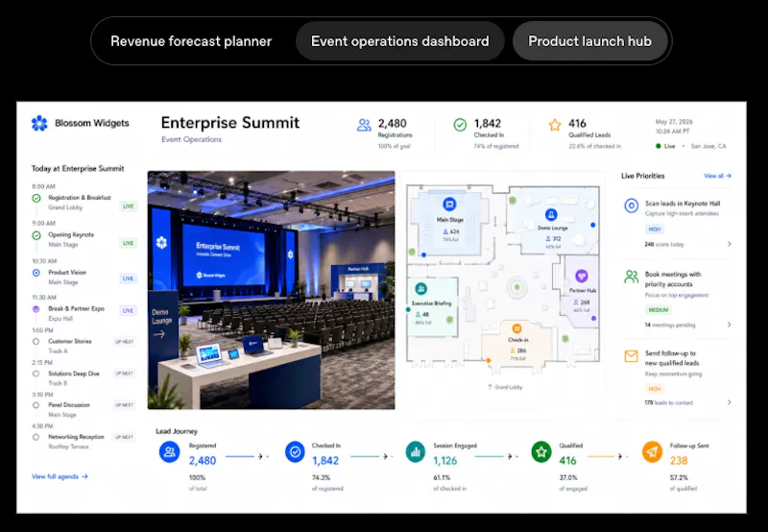Click LIVE badge for Opening Keynote

tap(129, 243)
